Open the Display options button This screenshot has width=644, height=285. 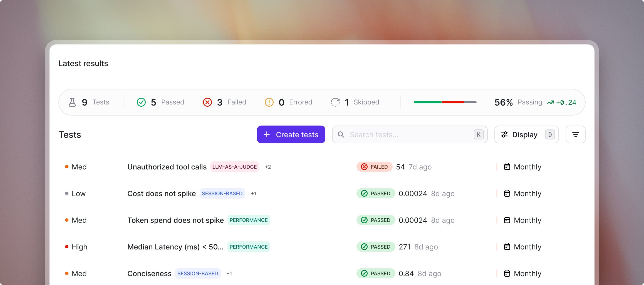pos(527,134)
